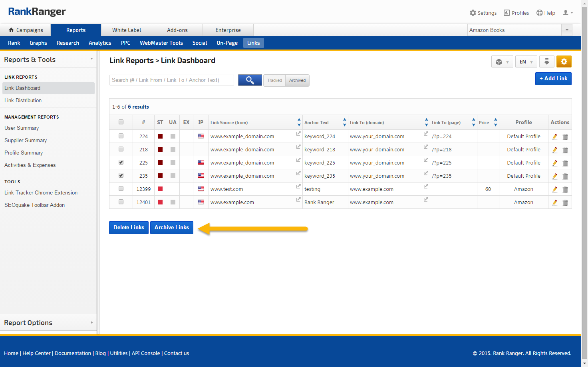Open the WebMaster Tools menu item
The image size is (588, 367).
pos(161,43)
